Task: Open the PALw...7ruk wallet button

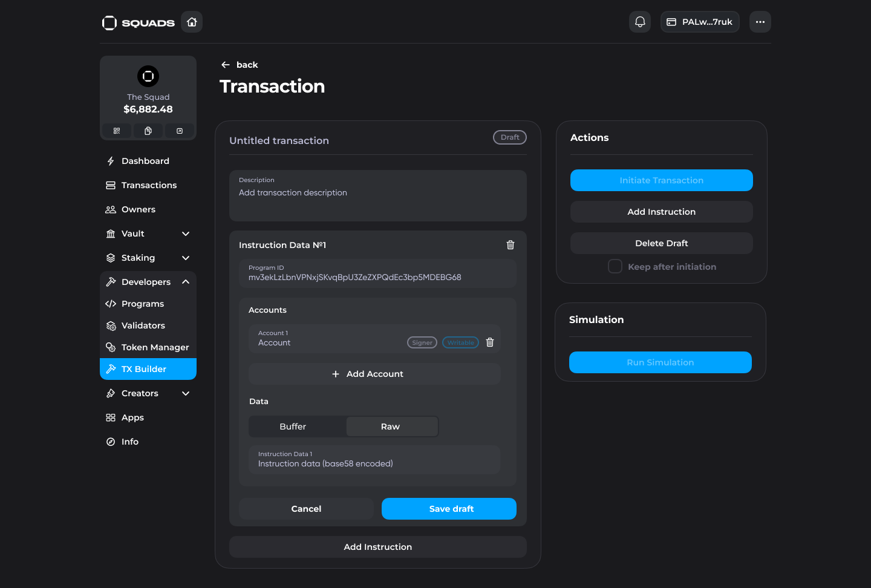Action: [700, 22]
